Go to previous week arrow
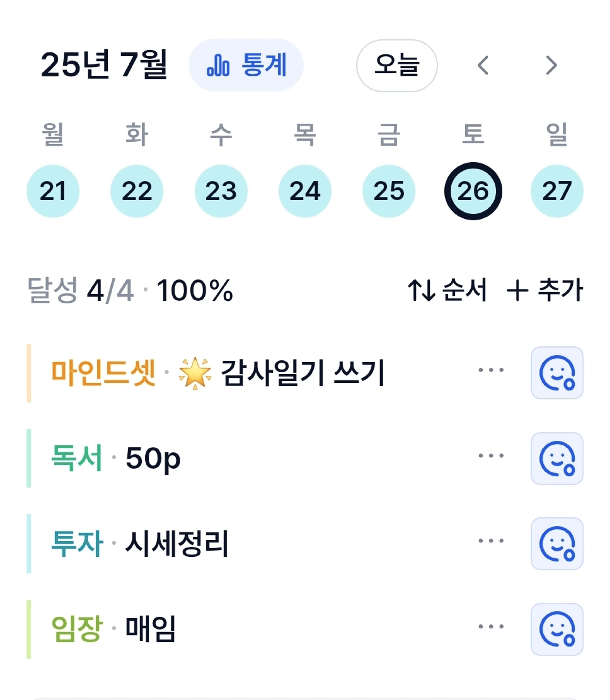The image size is (610, 700). pos(483,65)
